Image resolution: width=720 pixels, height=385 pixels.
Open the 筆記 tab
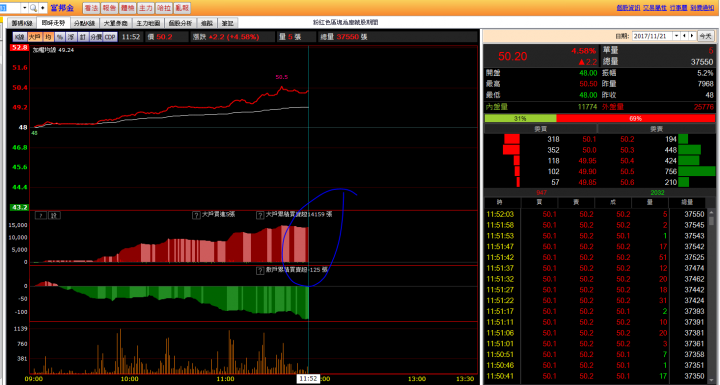(227, 23)
